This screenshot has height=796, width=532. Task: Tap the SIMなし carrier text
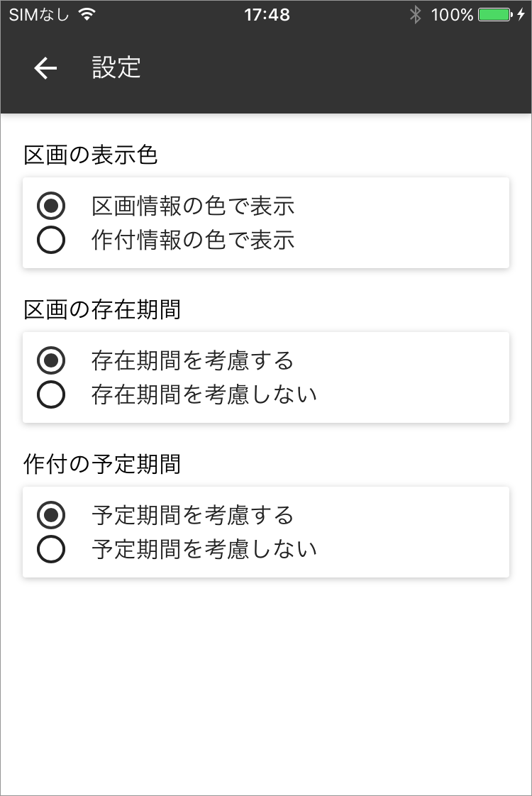coord(39,14)
